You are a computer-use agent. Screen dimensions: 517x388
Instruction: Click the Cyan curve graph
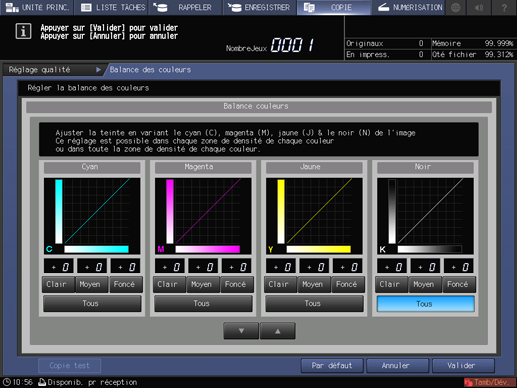pos(92,216)
